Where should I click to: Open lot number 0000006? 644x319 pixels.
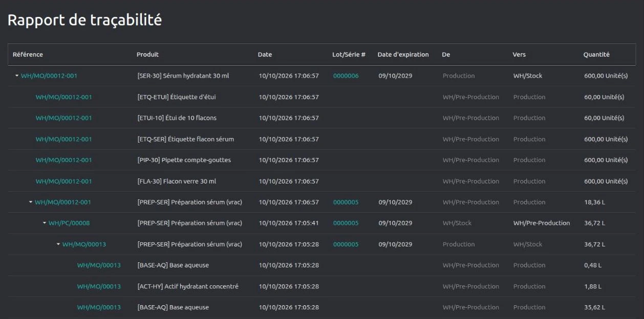point(346,76)
